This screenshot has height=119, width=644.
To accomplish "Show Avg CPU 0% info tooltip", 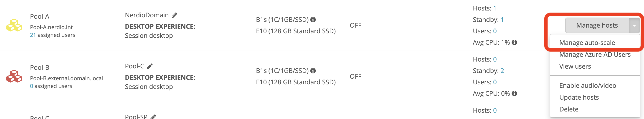I will [x=514, y=93].
